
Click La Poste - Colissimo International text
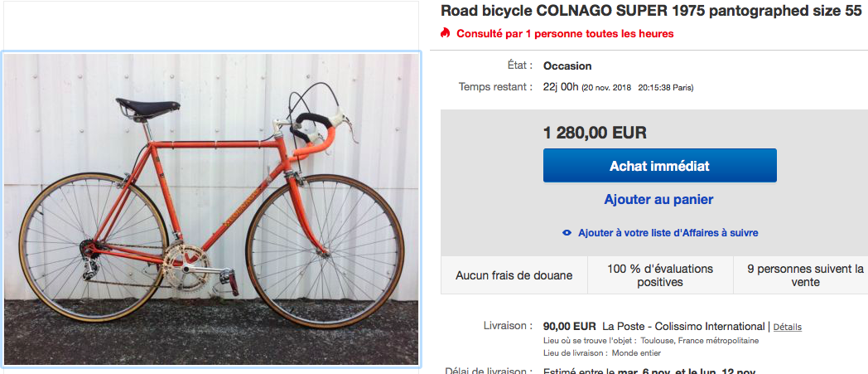point(683,326)
